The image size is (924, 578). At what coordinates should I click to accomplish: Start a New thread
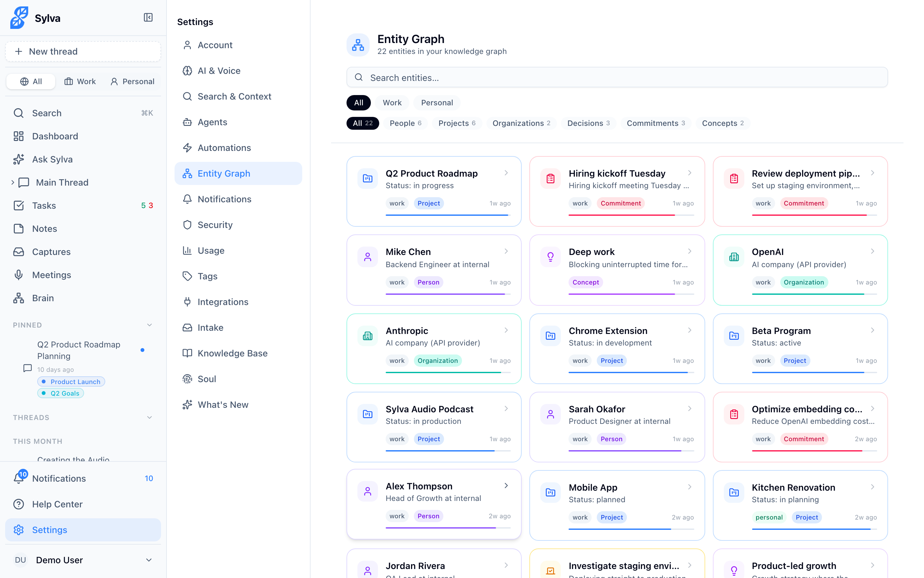pyautogui.click(x=83, y=51)
